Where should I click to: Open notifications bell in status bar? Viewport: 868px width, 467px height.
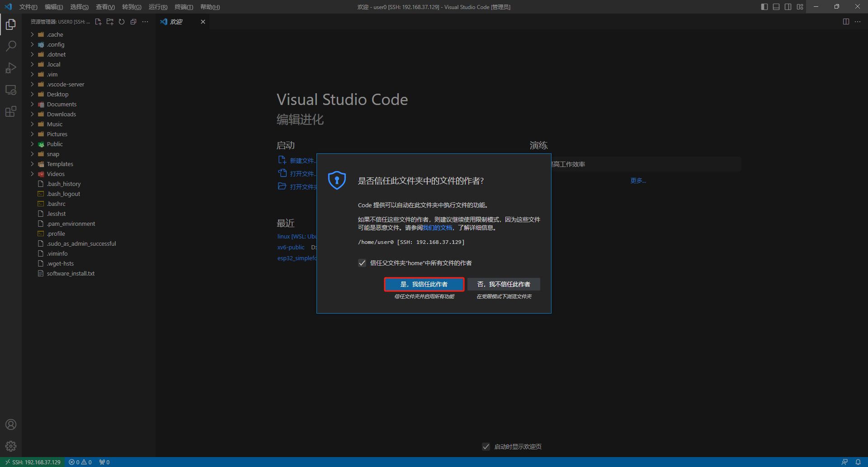coord(858,462)
